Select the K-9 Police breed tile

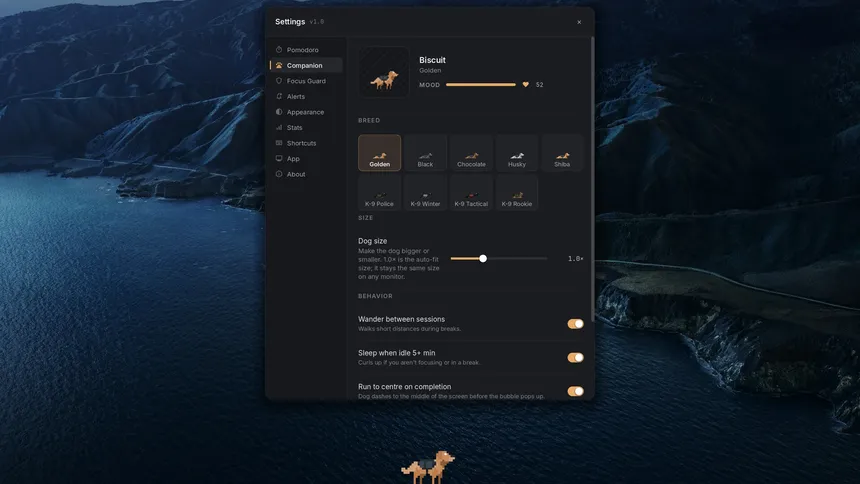(380, 193)
